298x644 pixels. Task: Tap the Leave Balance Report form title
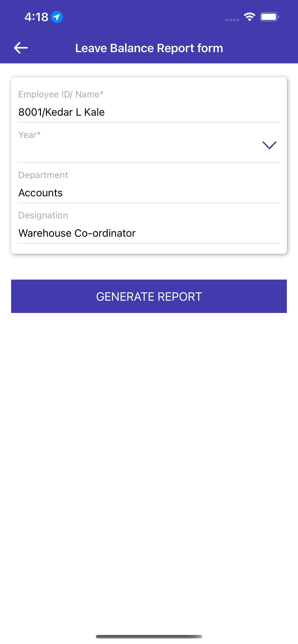pos(149,48)
